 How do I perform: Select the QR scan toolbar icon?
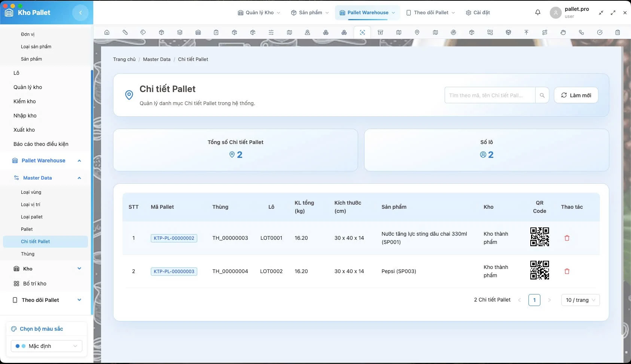362,33
